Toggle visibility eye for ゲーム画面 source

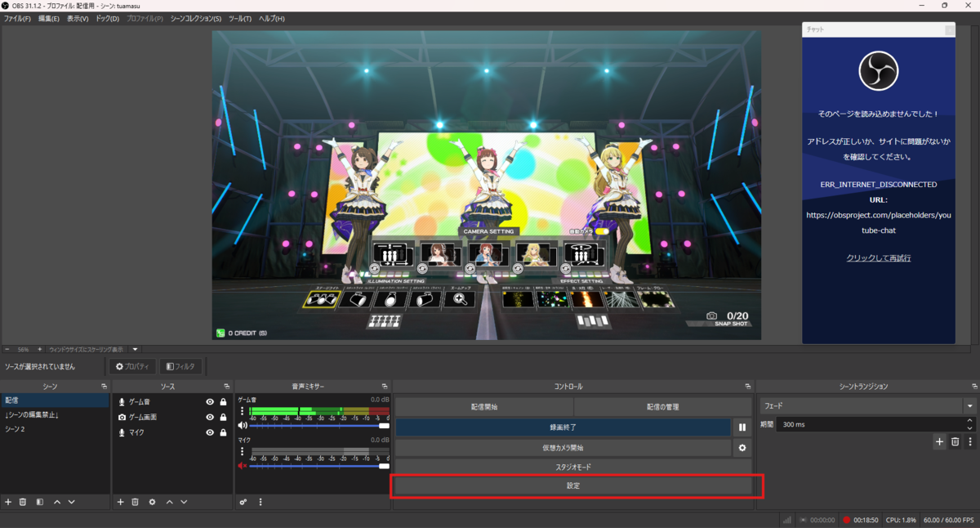click(x=210, y=417)
